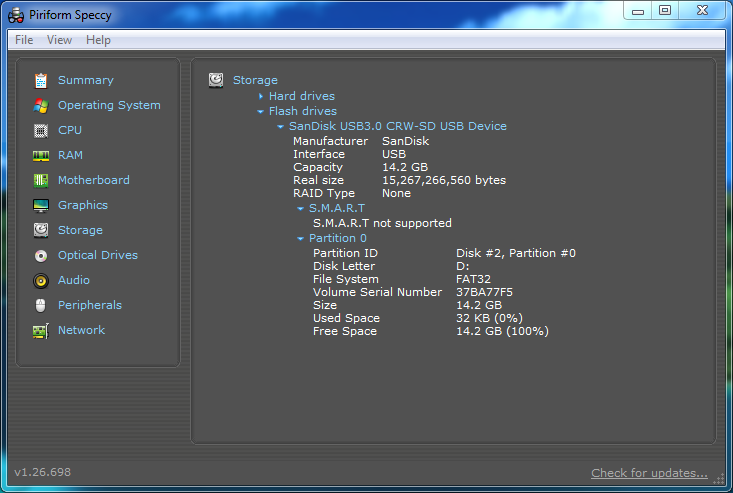This screenshot has height=493, width=733.
Task: Click the Check for updates link
Action: pyautogui.click(x=649, y=473)
